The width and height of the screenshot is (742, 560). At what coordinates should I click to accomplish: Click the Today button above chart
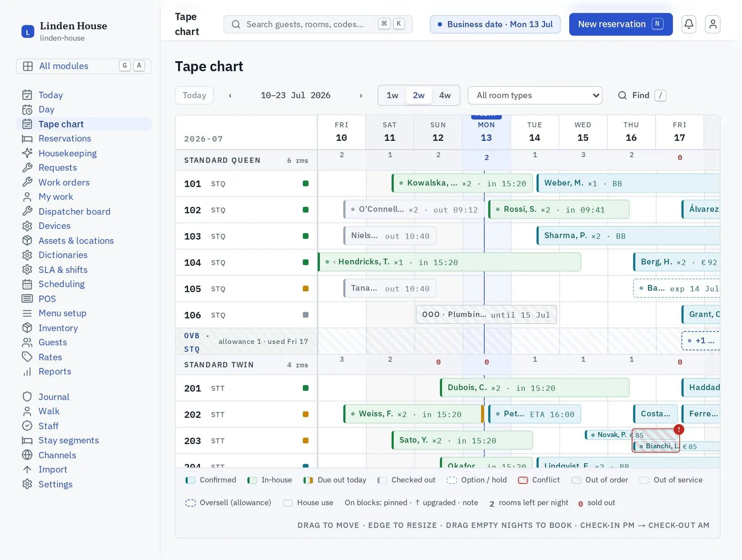coord(195,95)
